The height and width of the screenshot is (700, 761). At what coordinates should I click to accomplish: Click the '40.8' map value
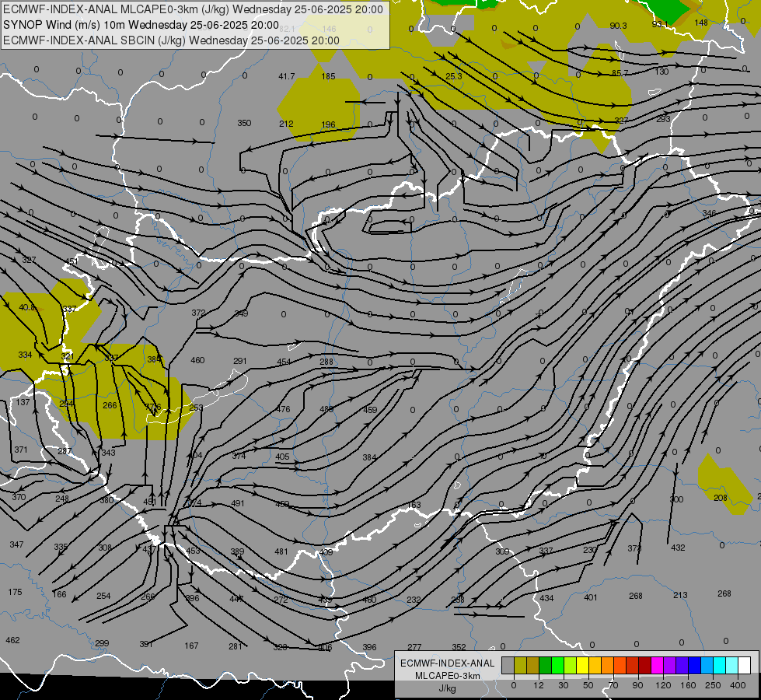[27, 307]
